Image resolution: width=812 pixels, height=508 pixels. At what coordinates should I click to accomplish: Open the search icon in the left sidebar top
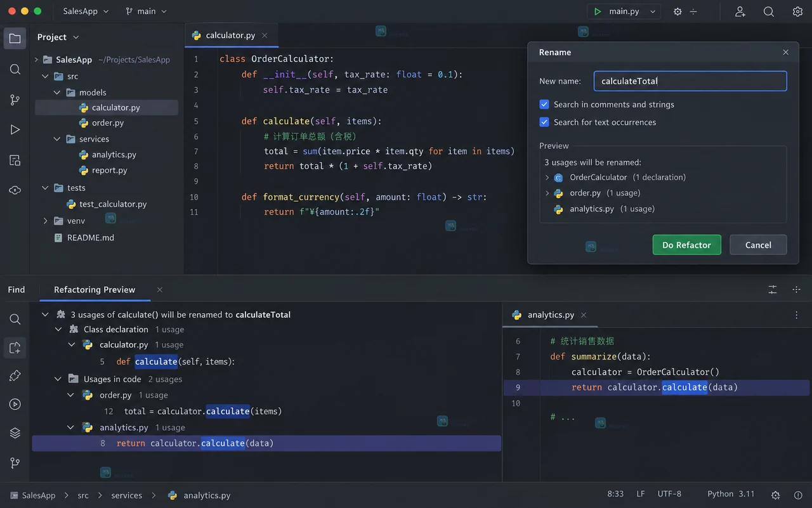15,69
